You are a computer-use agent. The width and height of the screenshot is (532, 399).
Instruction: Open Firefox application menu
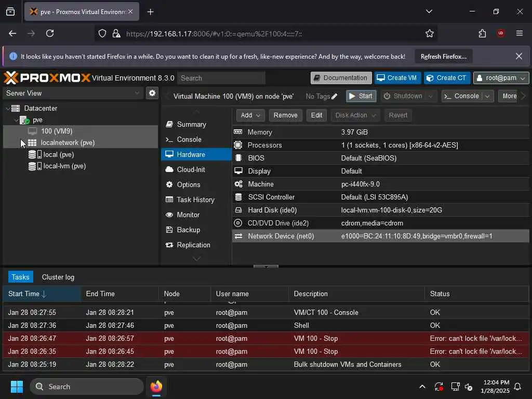[x=520, y=33]
